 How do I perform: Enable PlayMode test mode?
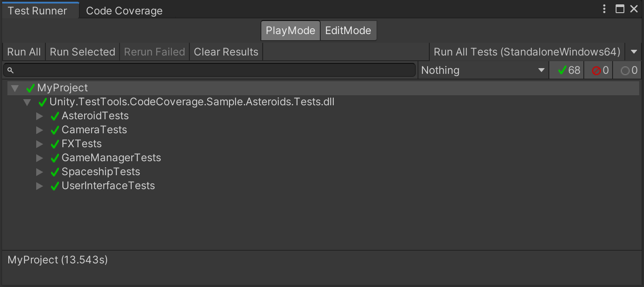point(290,30)
